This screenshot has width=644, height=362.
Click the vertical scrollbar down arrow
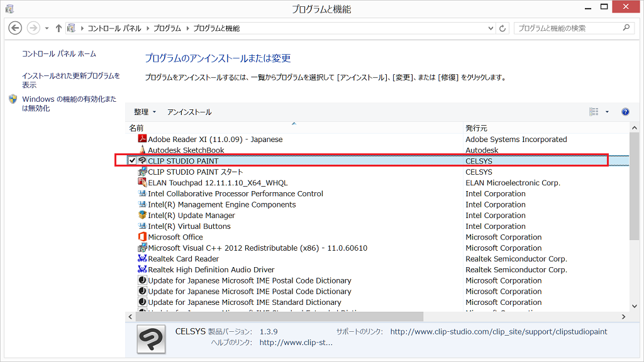[x=635, y=306]
